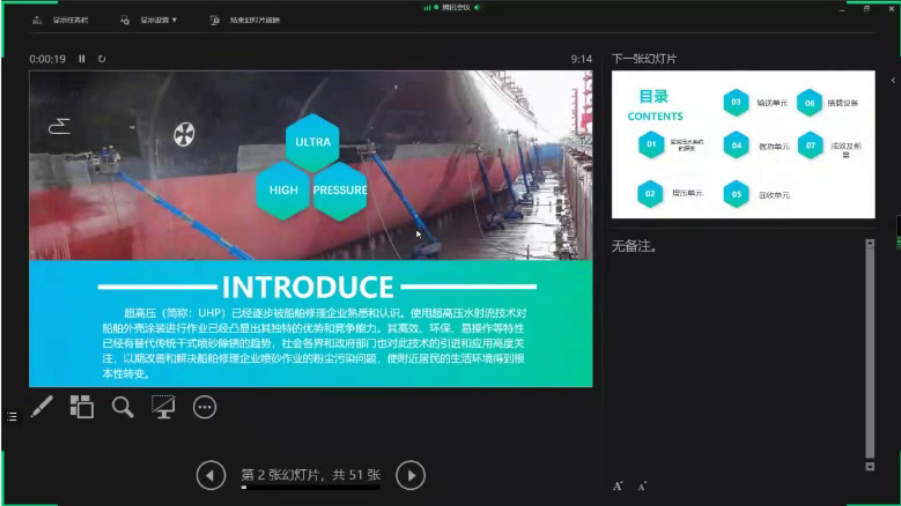Viewport: 901px width, 506px height.
Task: Go to the previous slide arrow
Action: coord(210,475)
